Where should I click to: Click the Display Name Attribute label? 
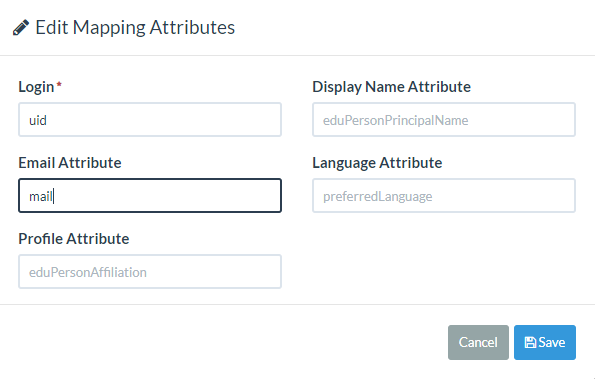tap(392, 87)
